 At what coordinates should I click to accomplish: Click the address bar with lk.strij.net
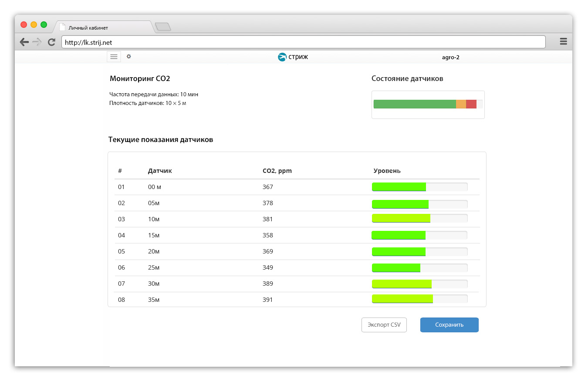pos(303,42)
